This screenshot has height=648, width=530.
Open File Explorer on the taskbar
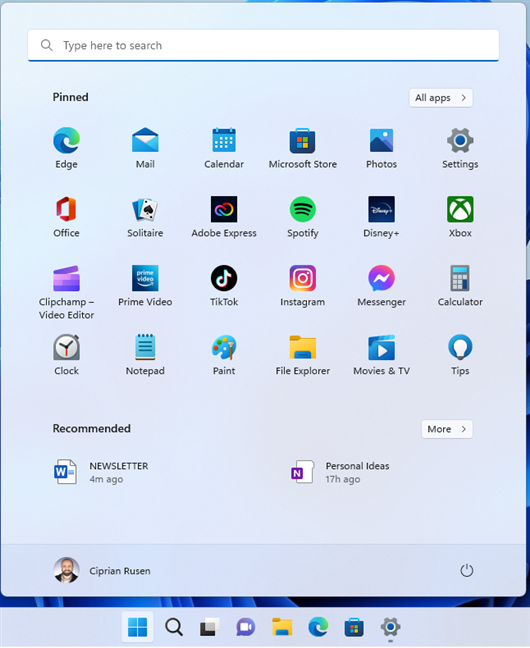click(x=282, y=627)
